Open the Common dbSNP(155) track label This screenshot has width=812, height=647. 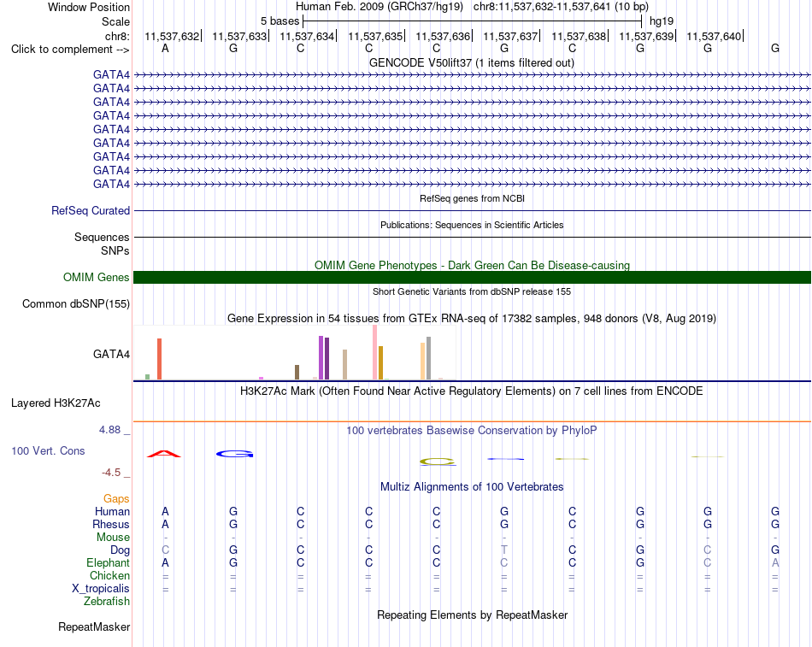(76, 303)
